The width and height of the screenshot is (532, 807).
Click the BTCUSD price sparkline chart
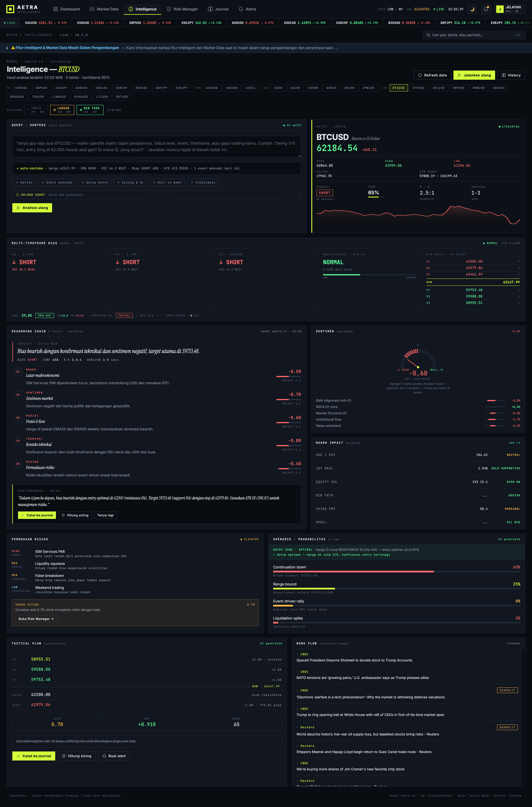pyautogui.click(x=418, y=215)
